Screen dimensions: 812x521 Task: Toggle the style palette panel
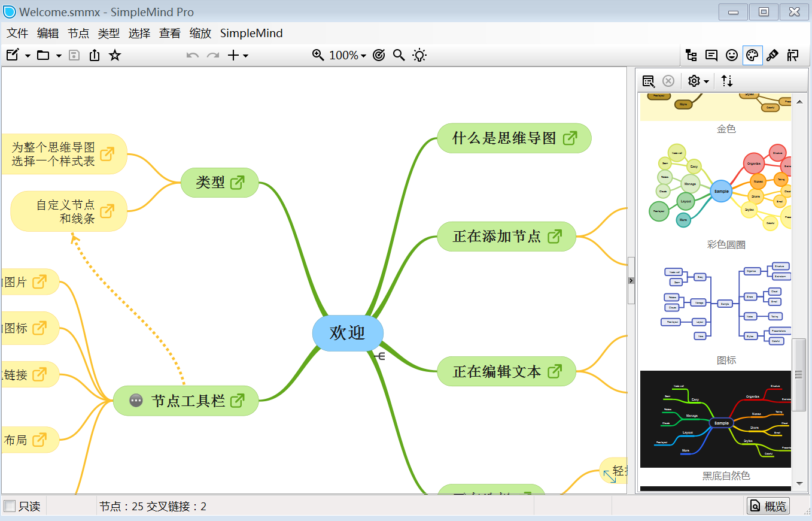coord(752,56)
